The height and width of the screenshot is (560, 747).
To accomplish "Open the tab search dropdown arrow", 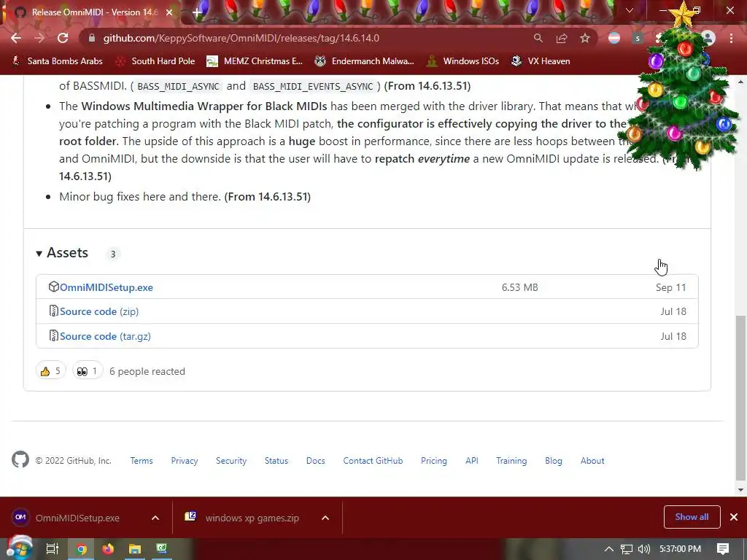I will pos(630,10).
